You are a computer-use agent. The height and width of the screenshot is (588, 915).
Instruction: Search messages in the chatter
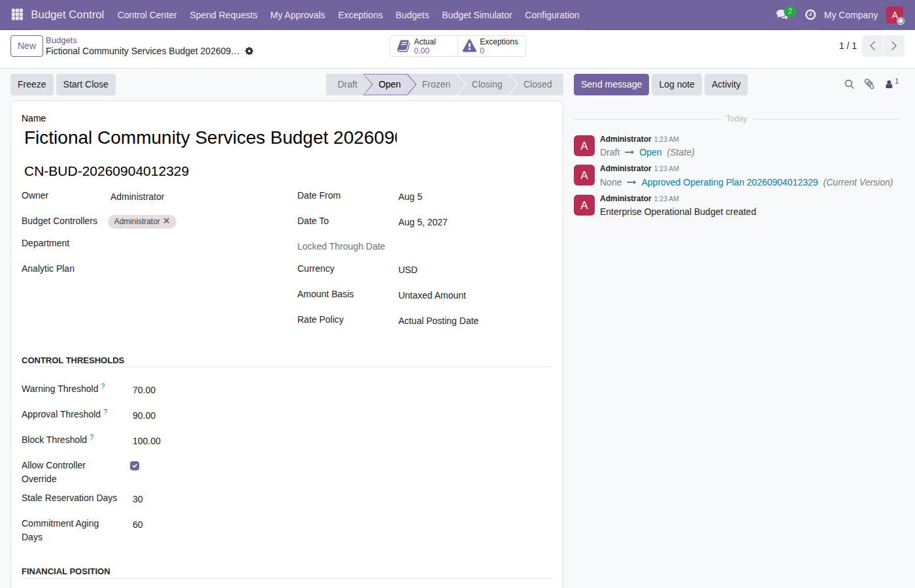[849, 84]
